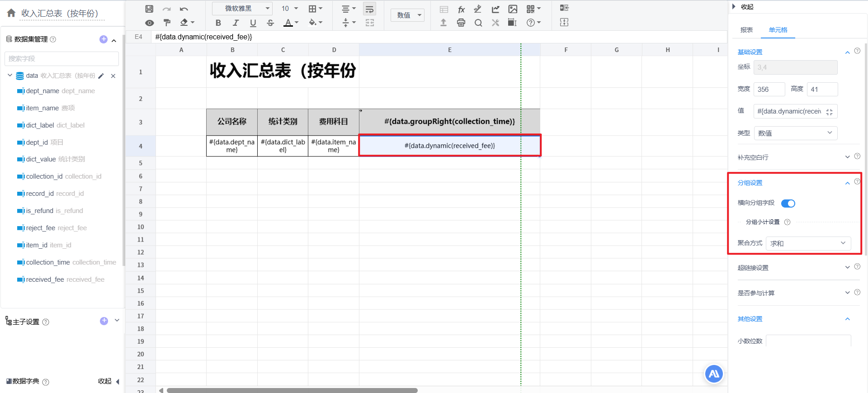Click the eye preview icon

click(149, 23)
